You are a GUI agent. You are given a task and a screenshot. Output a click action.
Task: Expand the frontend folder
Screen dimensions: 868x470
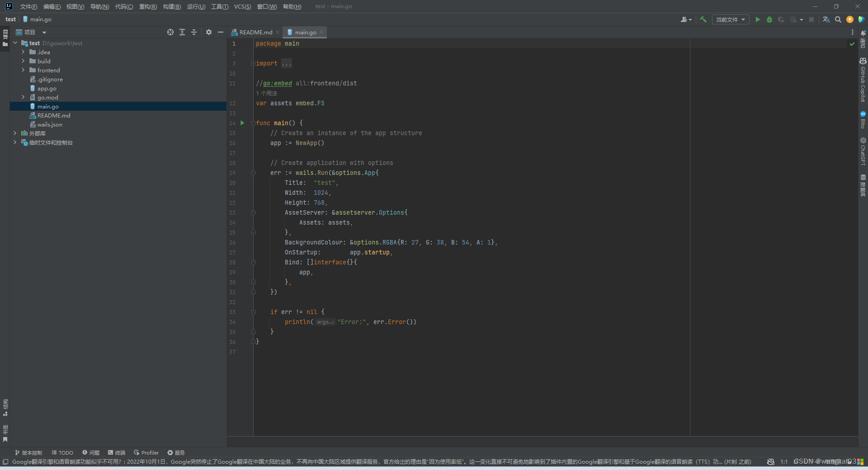point(23,70)
